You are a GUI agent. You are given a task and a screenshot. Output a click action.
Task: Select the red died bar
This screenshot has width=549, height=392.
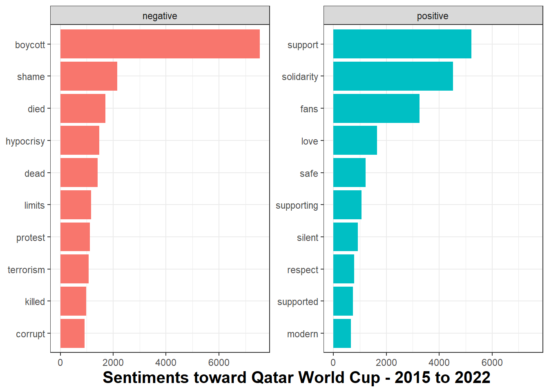pos(83,108)
